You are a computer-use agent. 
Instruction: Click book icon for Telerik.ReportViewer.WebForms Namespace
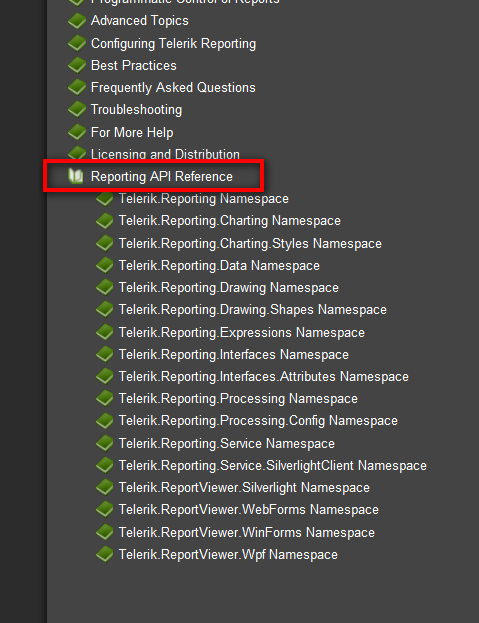tap(105, 510)
